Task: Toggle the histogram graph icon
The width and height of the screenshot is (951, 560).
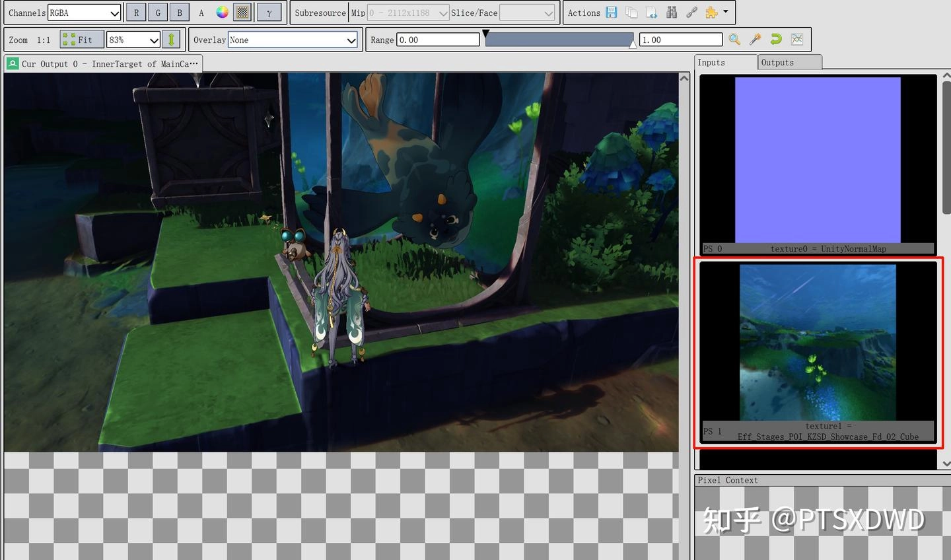Action: [797, 40]
